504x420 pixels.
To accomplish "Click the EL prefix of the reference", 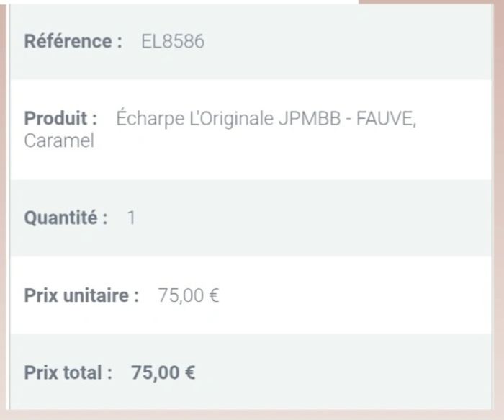I will pos(152,42).
